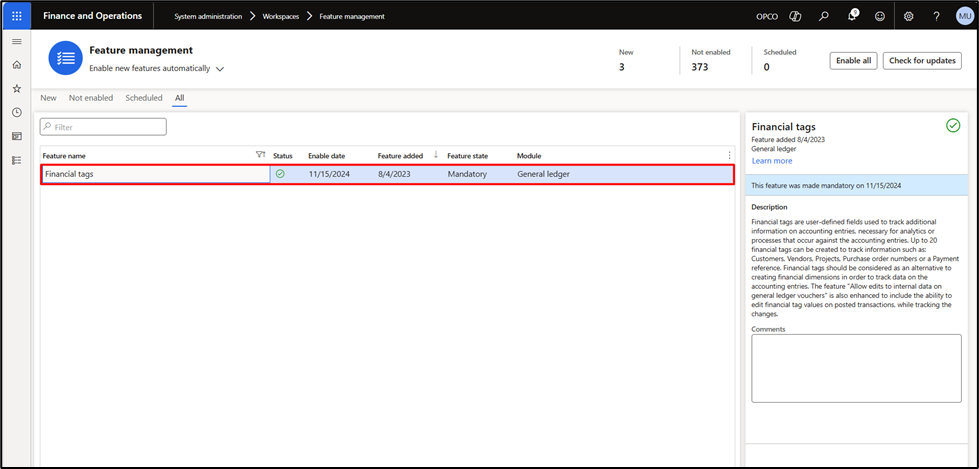Click the New count 3 tile
This screenshot has height=469, width=979.
pyautogui.click(x=626, y=61)
